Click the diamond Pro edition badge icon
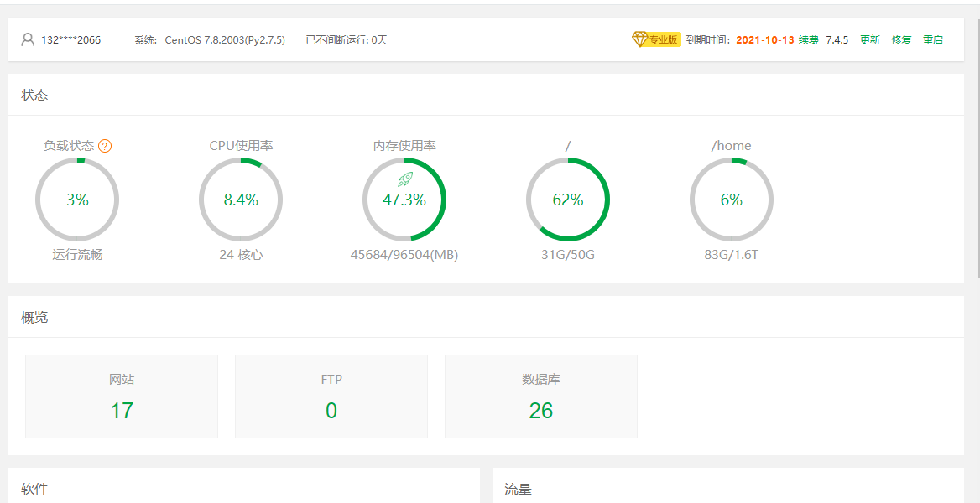Image resolution: width=980 pixels, height=503 pixels. coord(640,39)
